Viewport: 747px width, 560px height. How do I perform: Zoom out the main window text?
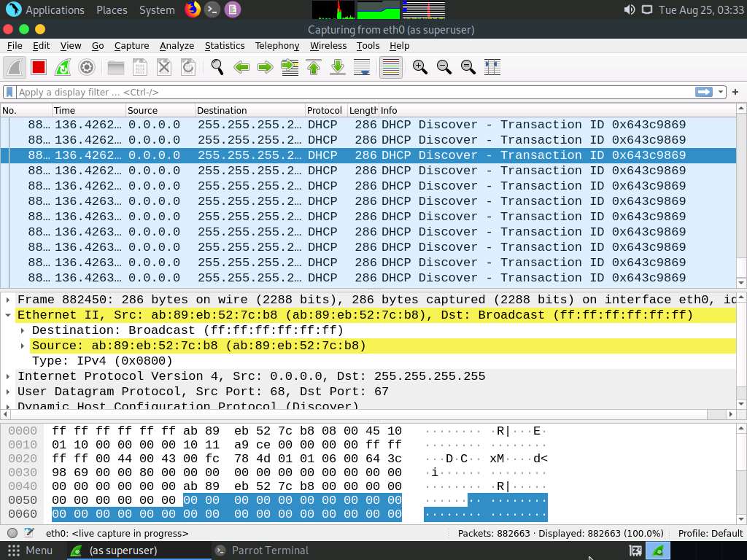[444, 67]
